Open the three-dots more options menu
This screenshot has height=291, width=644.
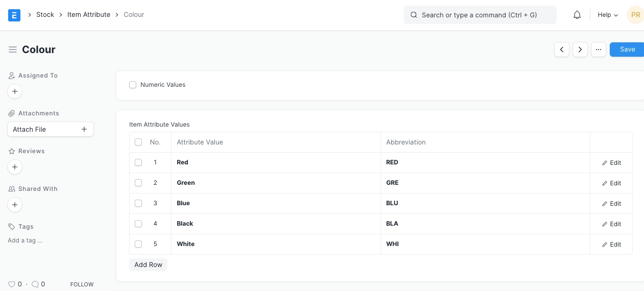(599, 50)
